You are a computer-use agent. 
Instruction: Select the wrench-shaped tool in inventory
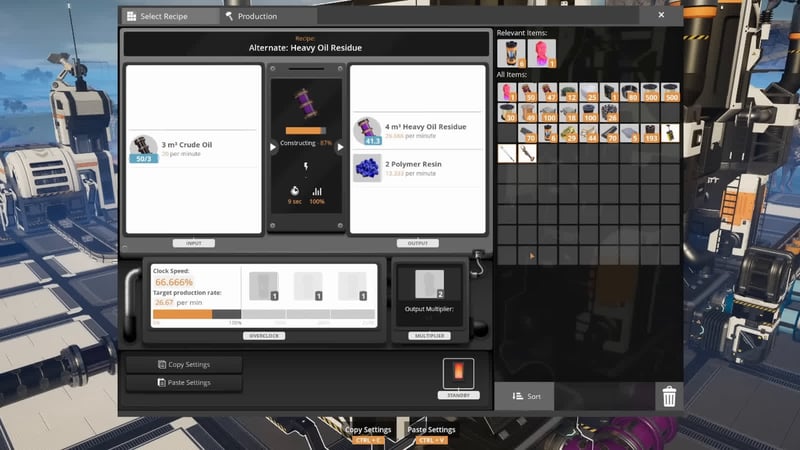click(x=528, y=153)
